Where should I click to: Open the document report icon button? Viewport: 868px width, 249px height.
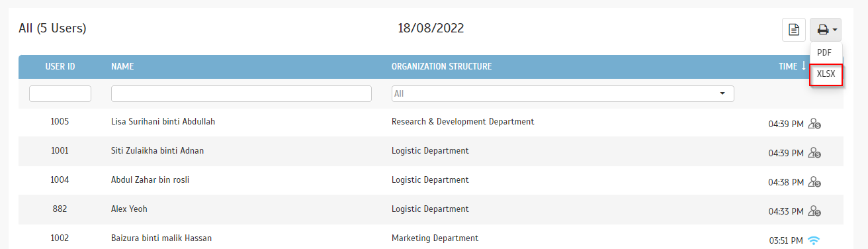pyautogui.click(x=793, y=30)
